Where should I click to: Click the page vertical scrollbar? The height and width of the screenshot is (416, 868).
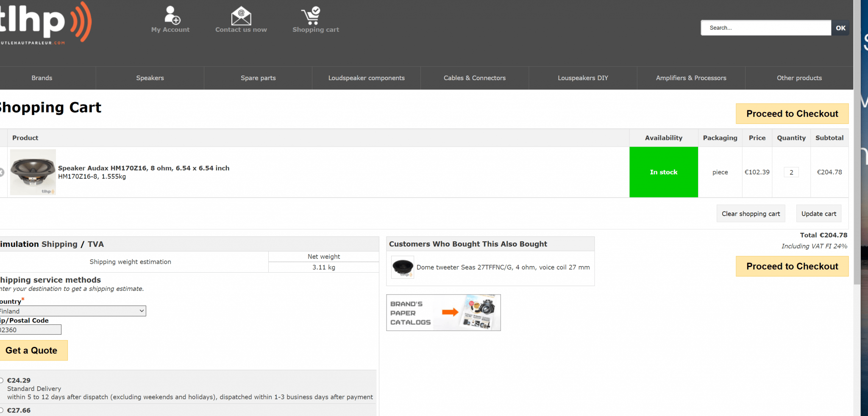(857, 142)
